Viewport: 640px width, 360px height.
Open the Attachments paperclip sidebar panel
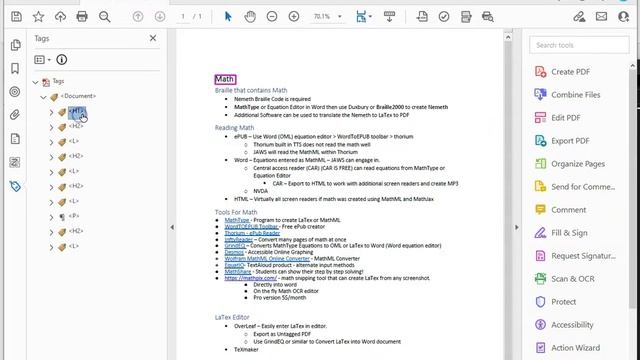[15, 115]
